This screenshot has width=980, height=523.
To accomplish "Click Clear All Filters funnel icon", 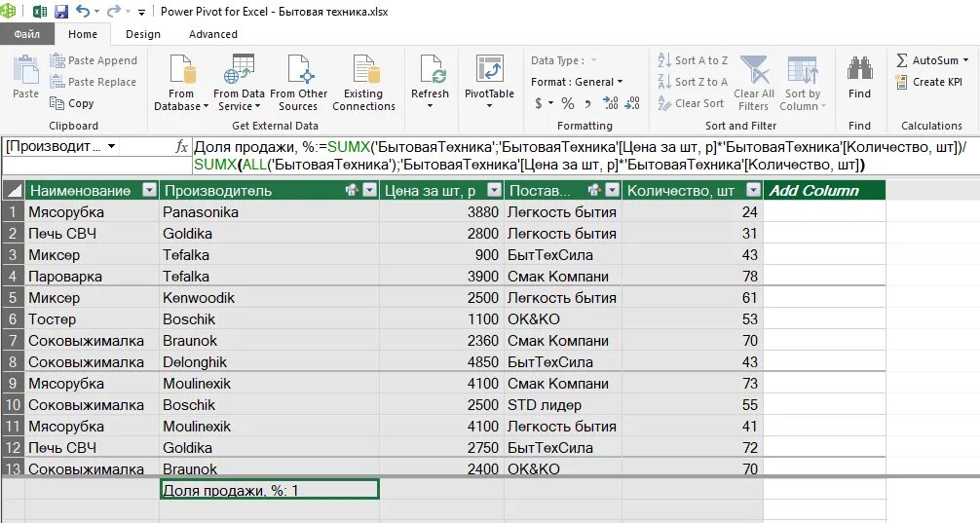I will click(754, 70).
